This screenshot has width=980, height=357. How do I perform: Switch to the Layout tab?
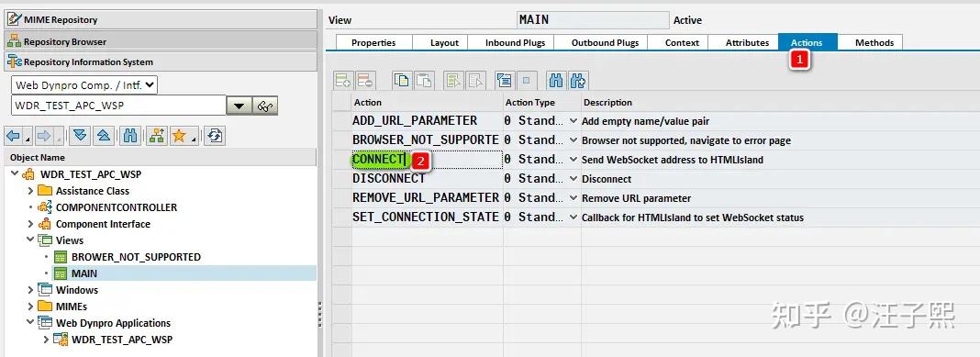coord(444,42)
